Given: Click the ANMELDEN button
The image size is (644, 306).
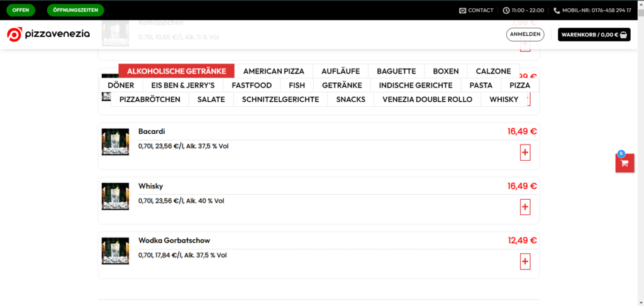Looking at the screenshot, I should [525, 35].
